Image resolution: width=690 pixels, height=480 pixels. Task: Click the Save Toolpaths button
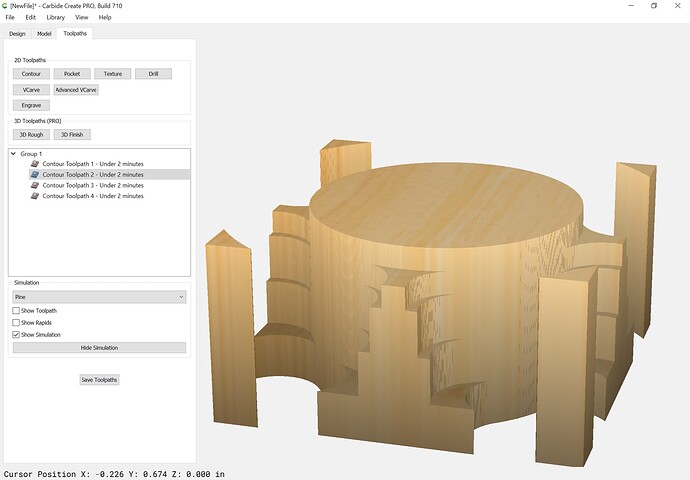point(99,380)
